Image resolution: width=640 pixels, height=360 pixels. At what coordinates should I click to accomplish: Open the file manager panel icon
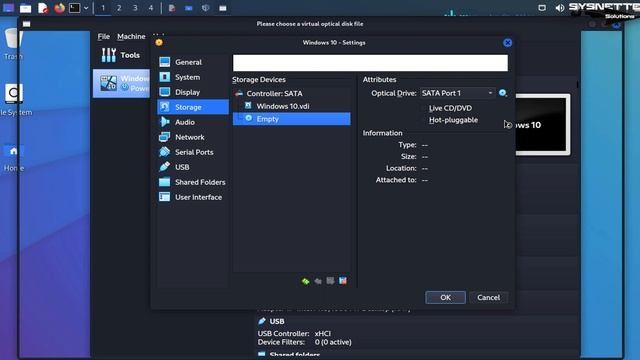point(25,8)
